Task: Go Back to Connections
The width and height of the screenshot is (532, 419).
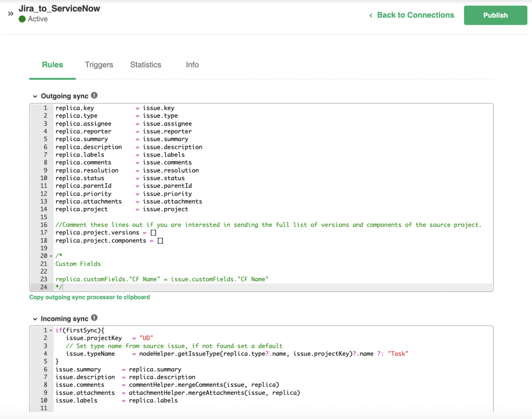Action: pos(412,15)
